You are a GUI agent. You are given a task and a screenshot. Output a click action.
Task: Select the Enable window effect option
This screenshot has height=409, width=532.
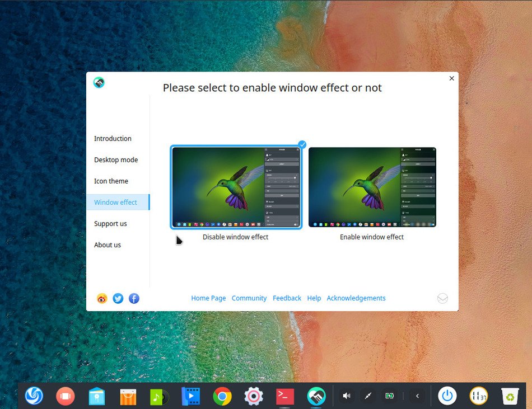point(372,187)
